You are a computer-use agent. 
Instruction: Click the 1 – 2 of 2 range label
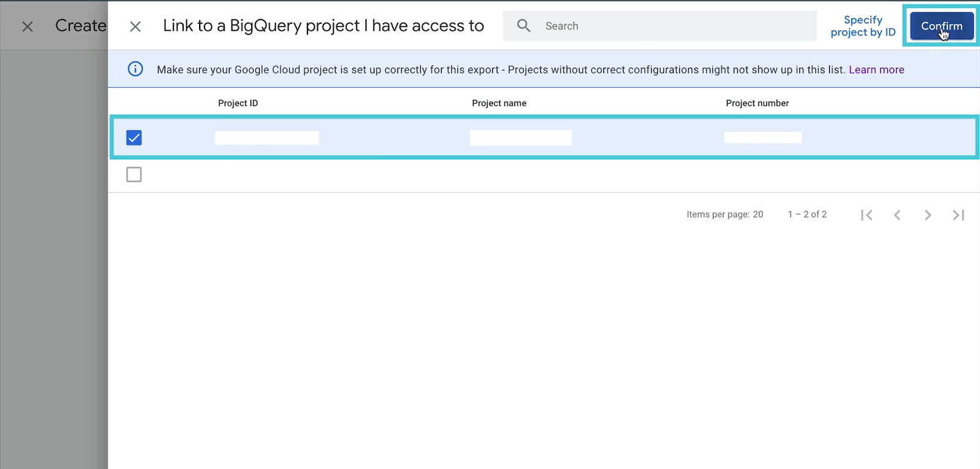(807, 214)
